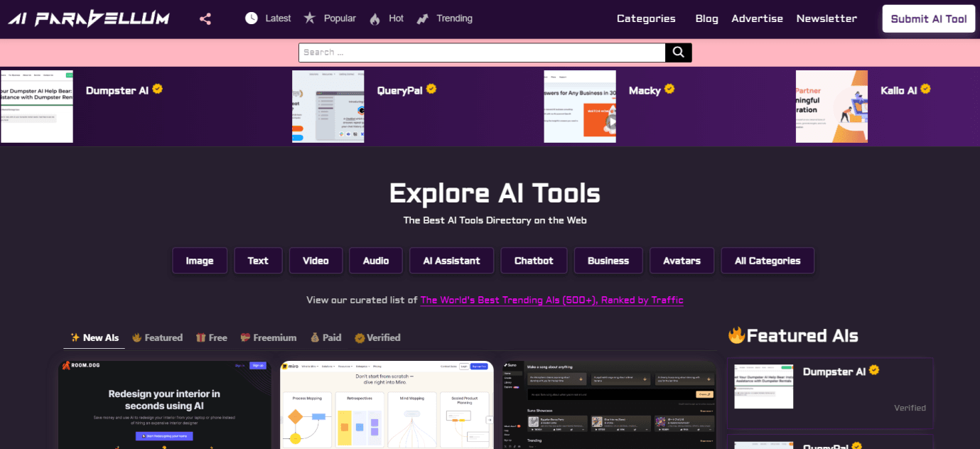Select the Text category button
This screenshot has width=980, height=449.
[258, 261]
